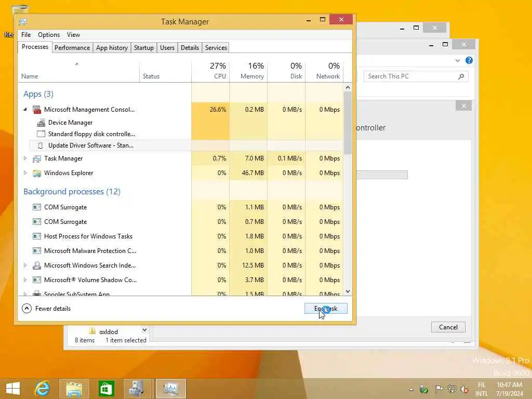Click the Update Driver Software row icon
Screen dimensions: 532x399
pyautogui.click(x=41, y=145)
